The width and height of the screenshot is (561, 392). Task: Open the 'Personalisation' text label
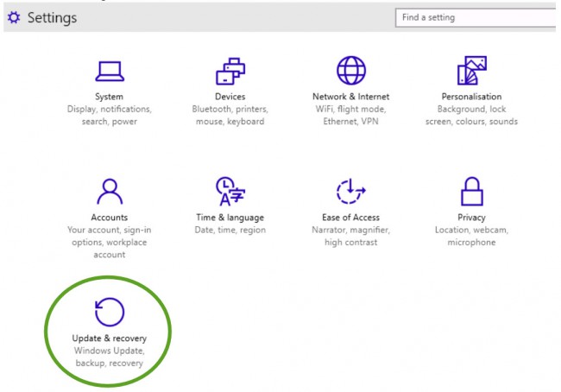pyautogui.click(x=471, y=97)
